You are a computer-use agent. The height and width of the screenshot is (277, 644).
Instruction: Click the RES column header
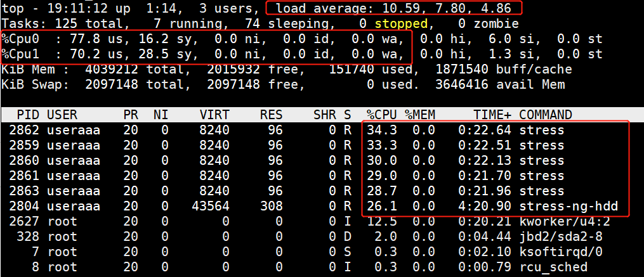[x=271, y=114]
